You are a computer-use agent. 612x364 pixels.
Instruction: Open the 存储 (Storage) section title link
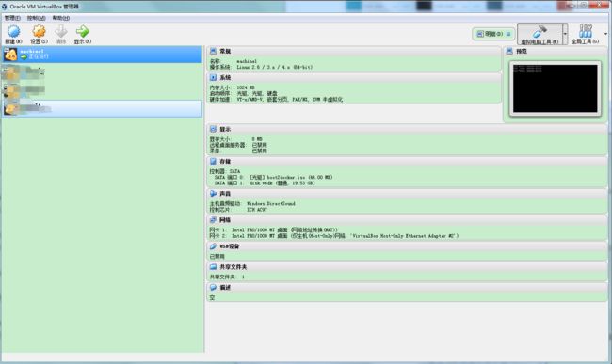pyautogui.click(x=225, y=161)
